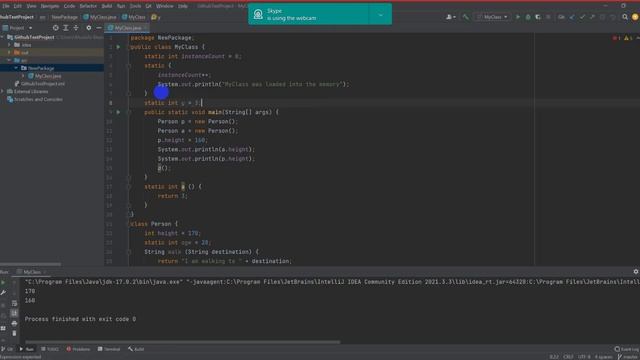Open Project panel settings gear
640x360 pixels.
[89, 28]
